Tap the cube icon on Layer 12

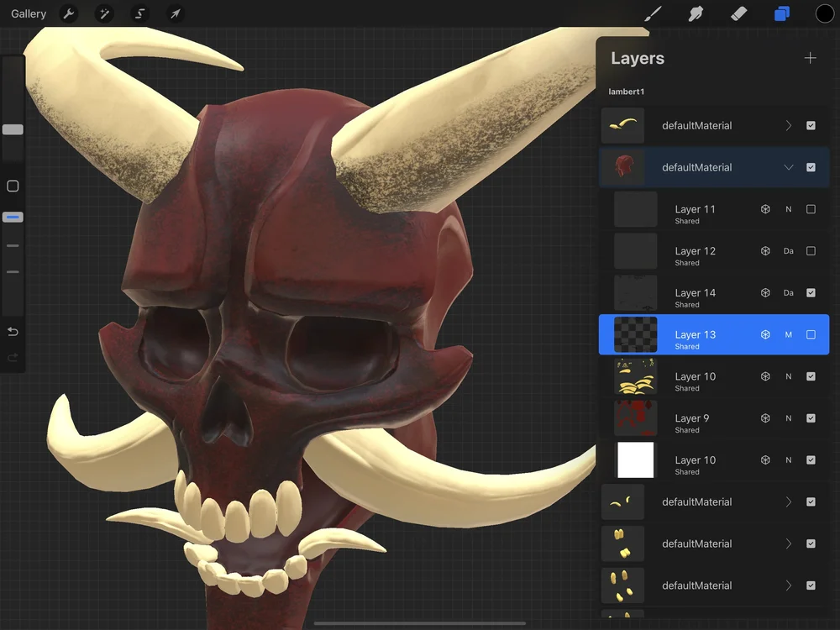click(x=765, y=250)
